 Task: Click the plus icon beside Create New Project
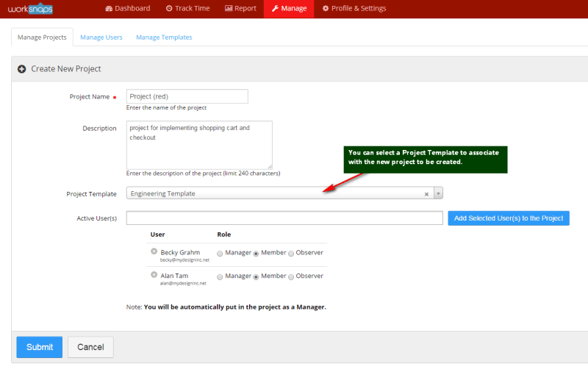(x=22, y=69)
